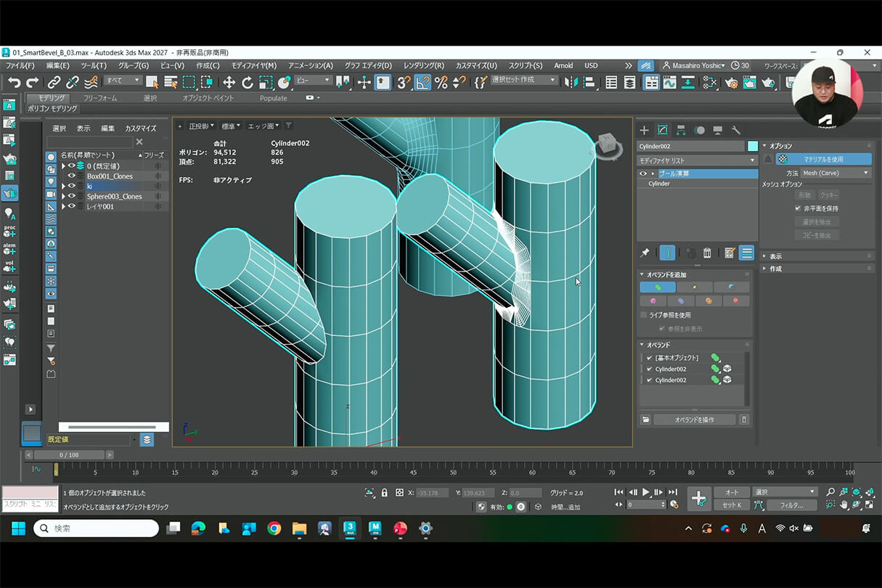Click the object color swatch next to Cylinder002

pyautogui.click(x=752, y=146)
